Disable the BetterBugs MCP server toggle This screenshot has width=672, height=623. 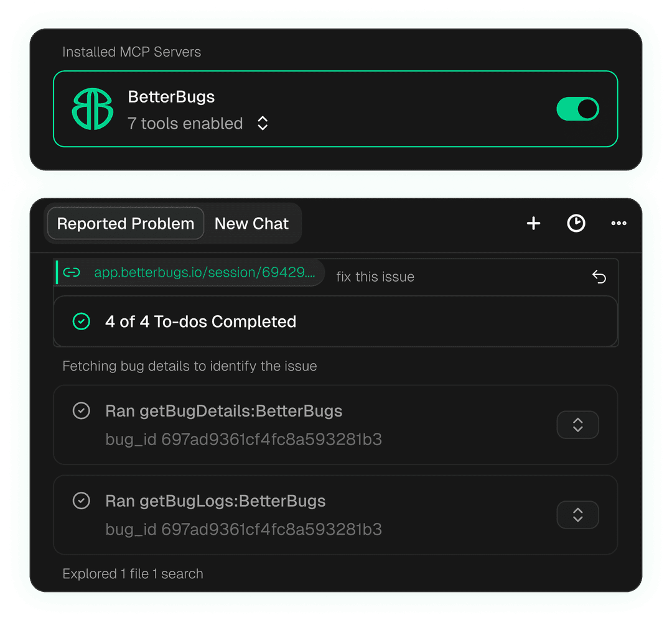(x=577, y=109)
